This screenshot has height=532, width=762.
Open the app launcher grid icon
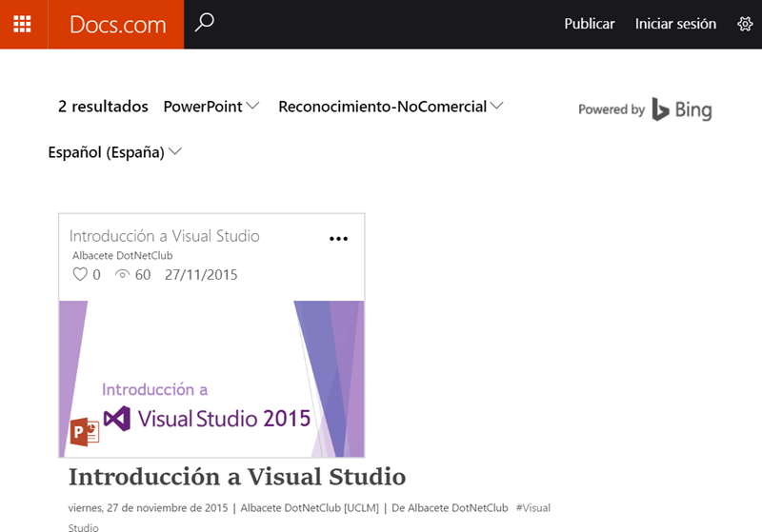(22, 24)
